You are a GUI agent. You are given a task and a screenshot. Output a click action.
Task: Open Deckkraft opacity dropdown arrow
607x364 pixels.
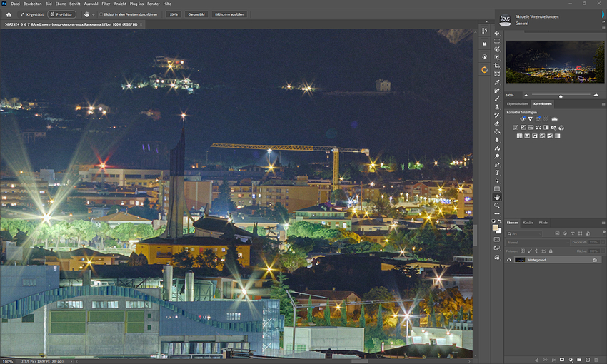coord(603,242)
